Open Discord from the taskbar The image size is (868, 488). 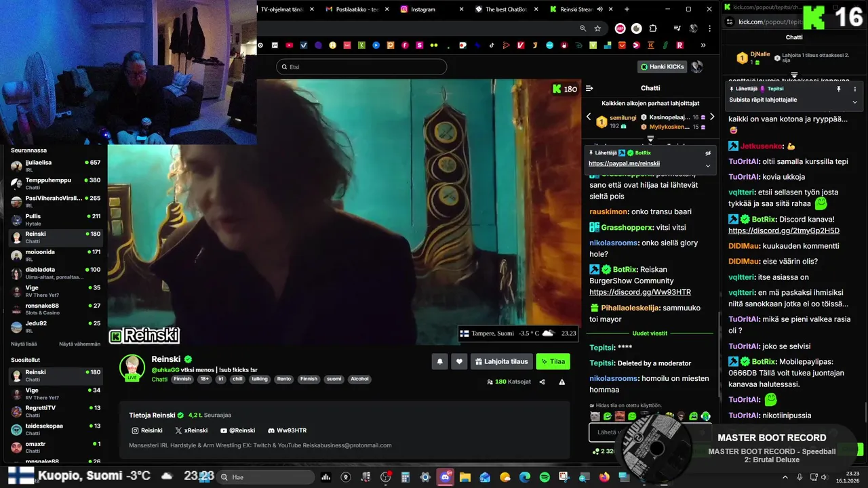(x=446, y=477)
